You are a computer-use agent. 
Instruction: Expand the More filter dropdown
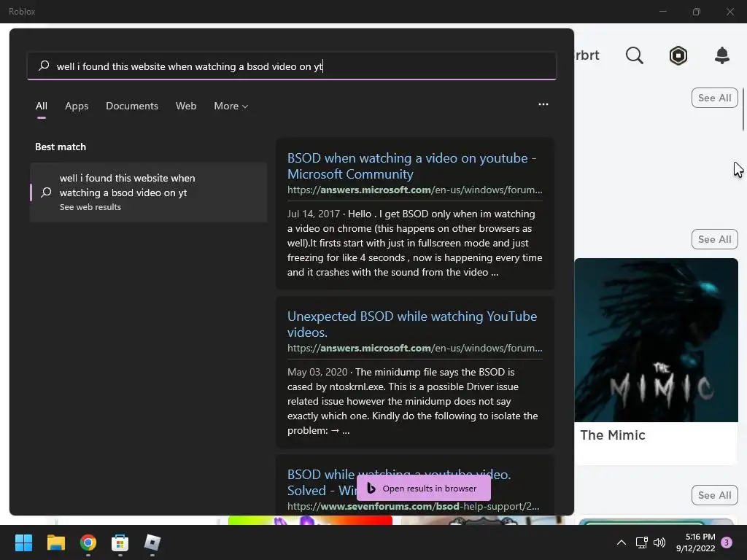click(231, 106)
